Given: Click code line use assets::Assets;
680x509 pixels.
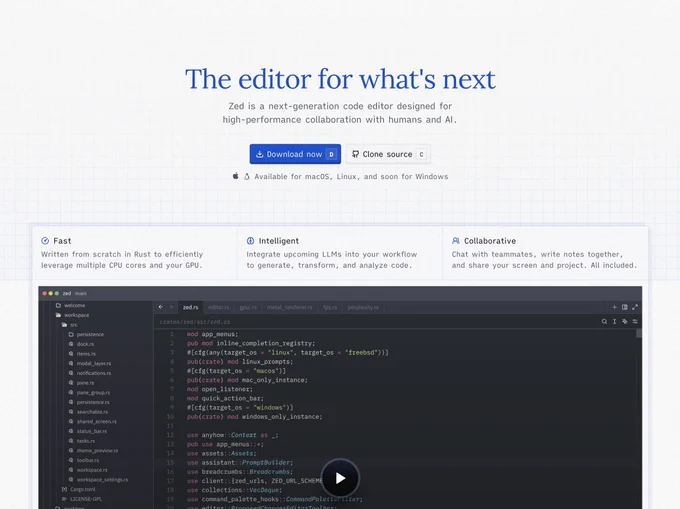Looking at the screenshot, I should [x=222, y=453].
